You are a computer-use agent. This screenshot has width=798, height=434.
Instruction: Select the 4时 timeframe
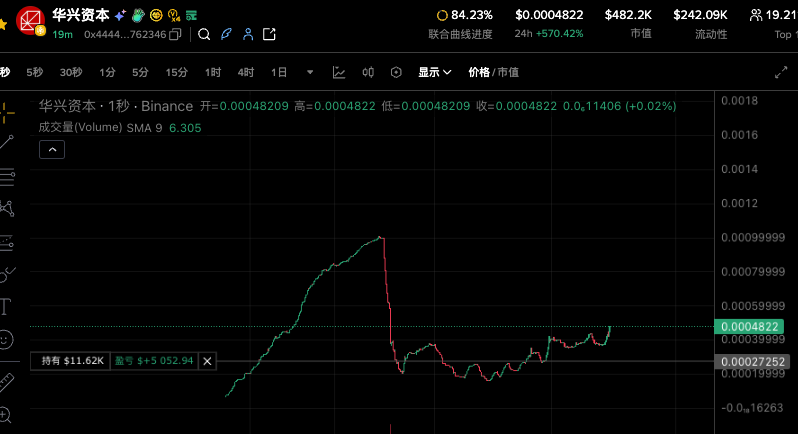pos(246,72)
